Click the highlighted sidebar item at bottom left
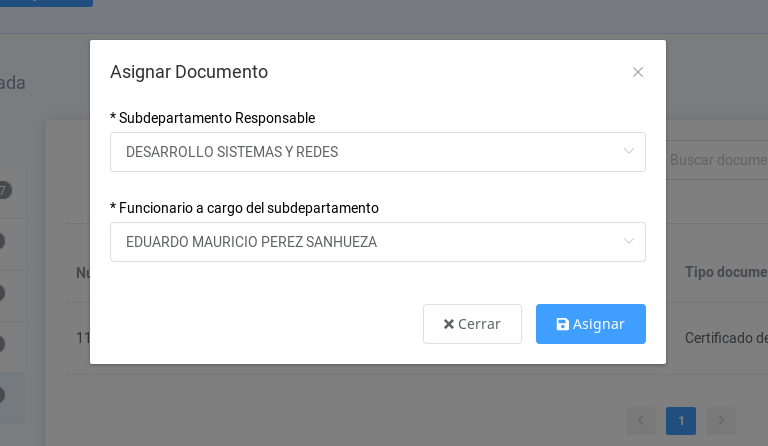768x446 pixels. 12,395
